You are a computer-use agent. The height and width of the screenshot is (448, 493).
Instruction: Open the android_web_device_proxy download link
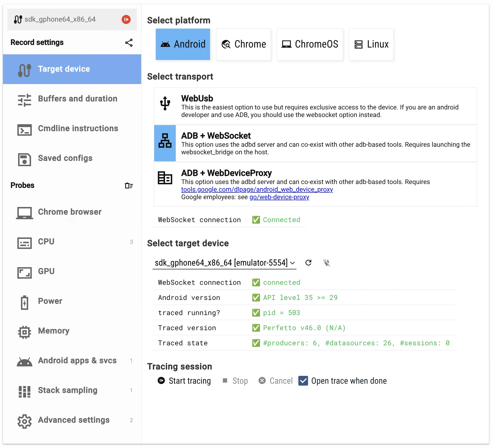(257, 189)
